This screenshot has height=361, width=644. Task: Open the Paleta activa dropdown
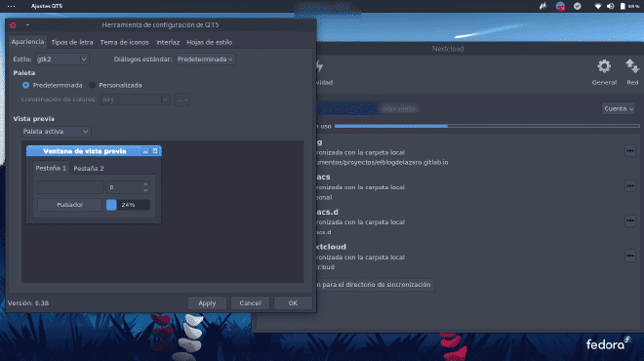pyautogui.click(x=57, y=132)
